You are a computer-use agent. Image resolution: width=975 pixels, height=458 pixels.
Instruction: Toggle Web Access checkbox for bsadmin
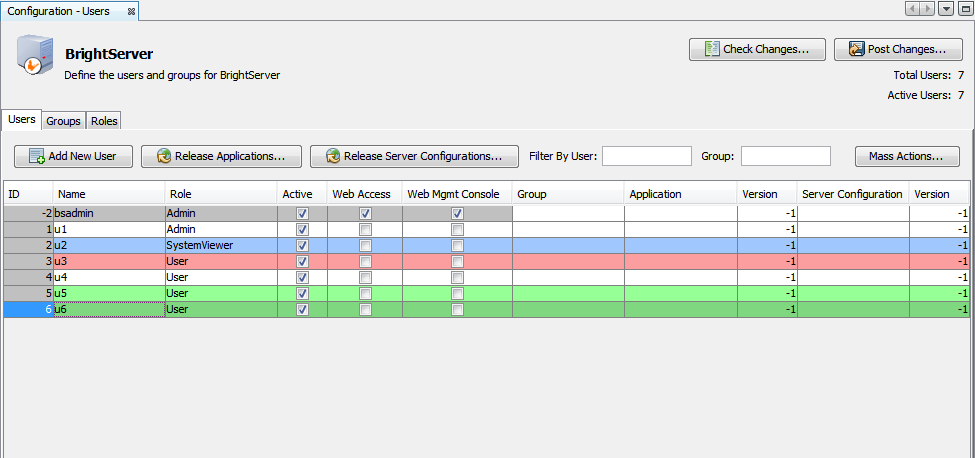tap(365, 214)
